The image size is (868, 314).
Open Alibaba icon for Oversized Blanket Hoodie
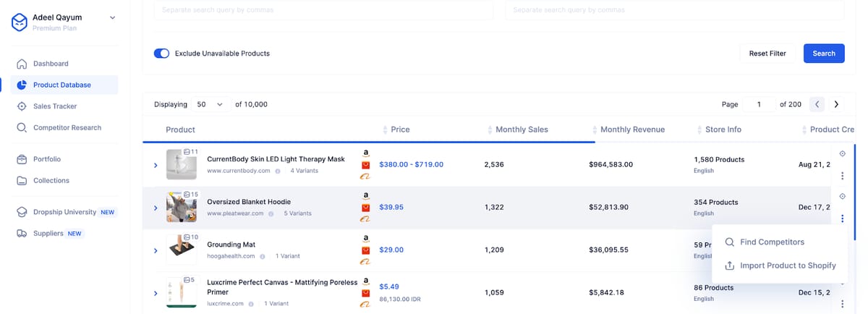pyautogui.click(x=366, y=219)
